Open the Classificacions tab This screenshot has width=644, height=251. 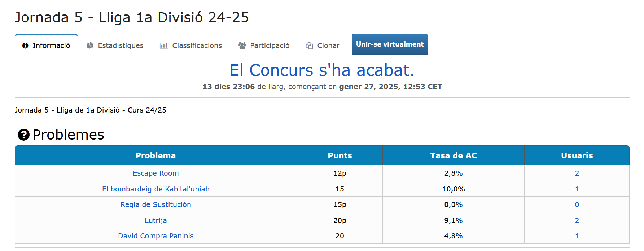197,45
